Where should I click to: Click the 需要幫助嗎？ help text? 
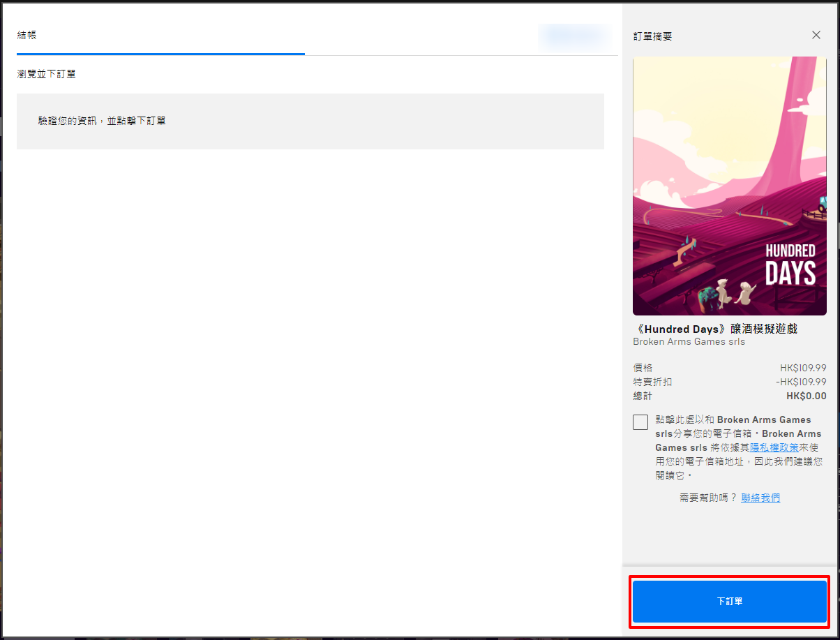708,498
